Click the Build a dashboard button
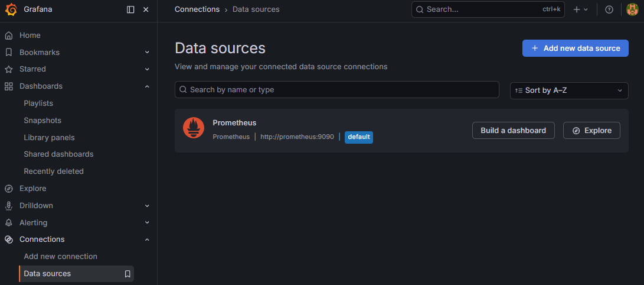The image size is (644, 285). [x=514, y=130]
